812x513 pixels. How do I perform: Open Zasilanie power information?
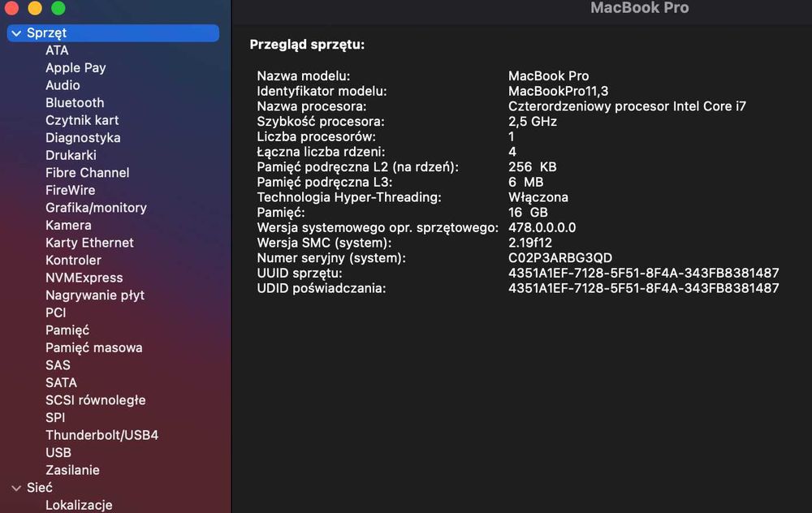[72, 471]
